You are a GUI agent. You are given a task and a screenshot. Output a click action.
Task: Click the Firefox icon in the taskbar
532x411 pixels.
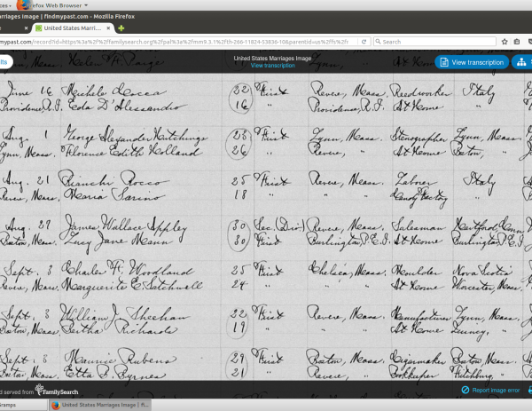click(x=55, y=405)
